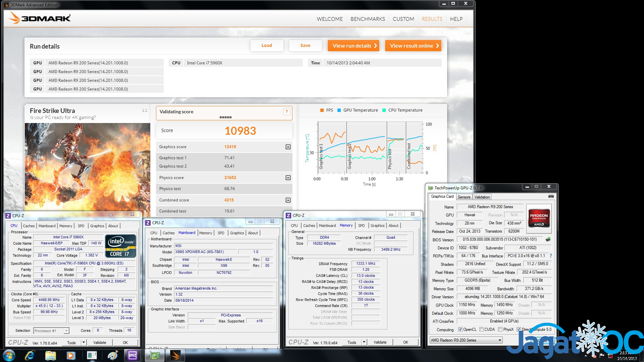Switch to Sensors tab in GPU-Z
This screenshot has height=362, width=644.
tap(464, 197)
